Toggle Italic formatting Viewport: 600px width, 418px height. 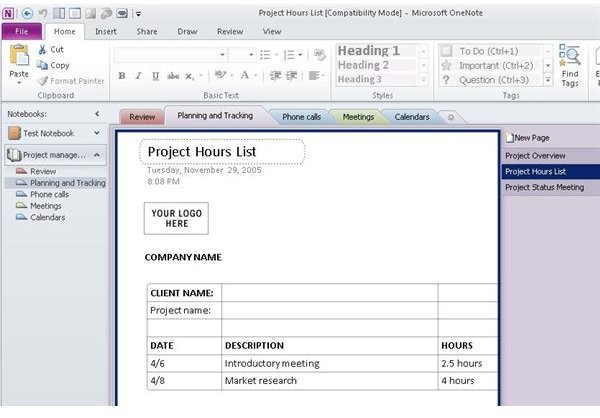[x=139, y=76]
